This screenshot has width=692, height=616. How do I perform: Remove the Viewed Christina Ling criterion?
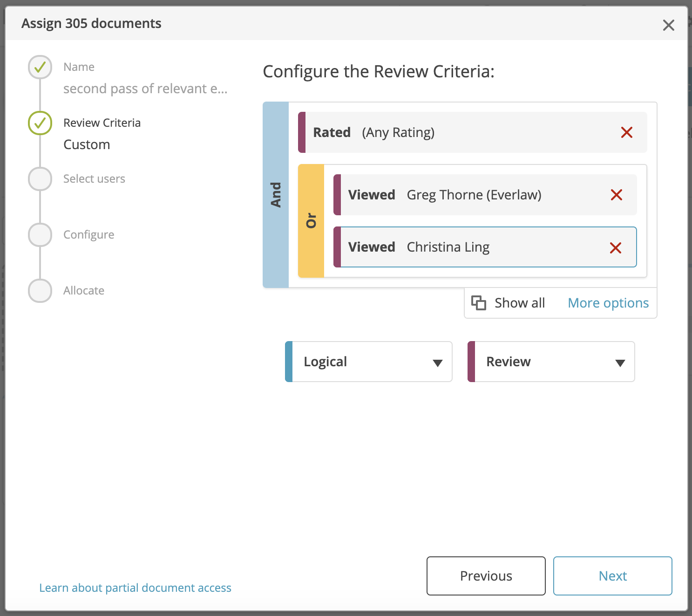(x=617, y=247)
